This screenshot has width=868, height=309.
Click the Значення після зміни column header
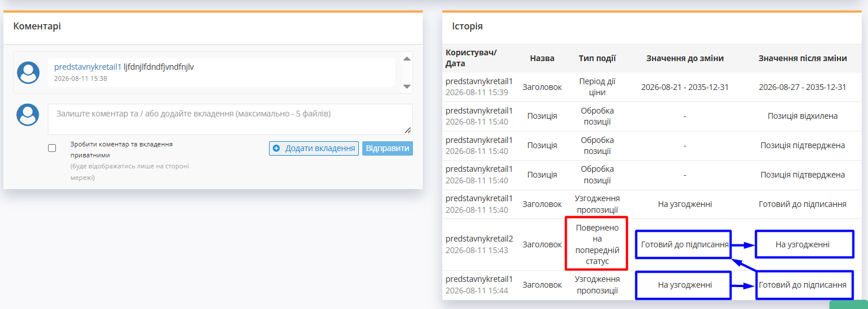[802, 58]
